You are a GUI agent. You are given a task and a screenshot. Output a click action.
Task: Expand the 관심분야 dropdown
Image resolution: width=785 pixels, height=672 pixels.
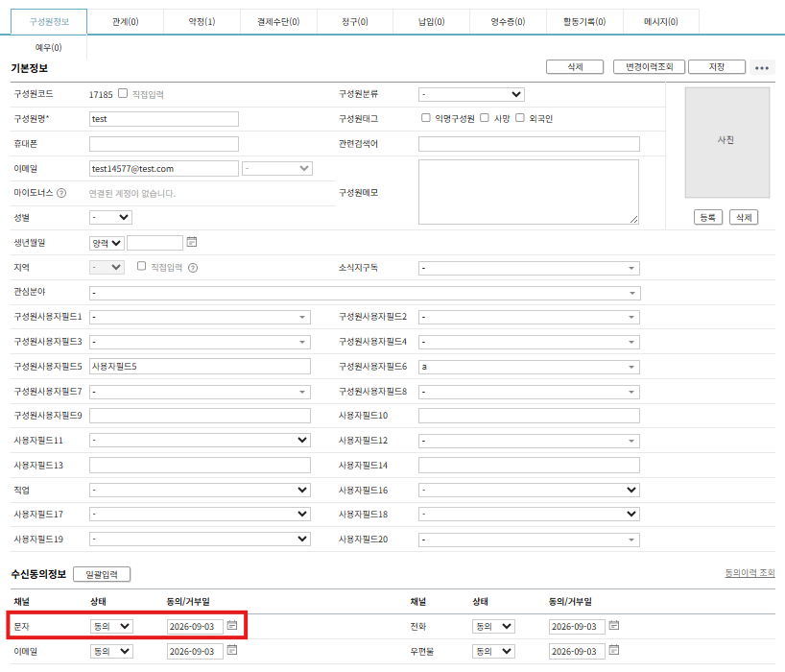point(365,293)
